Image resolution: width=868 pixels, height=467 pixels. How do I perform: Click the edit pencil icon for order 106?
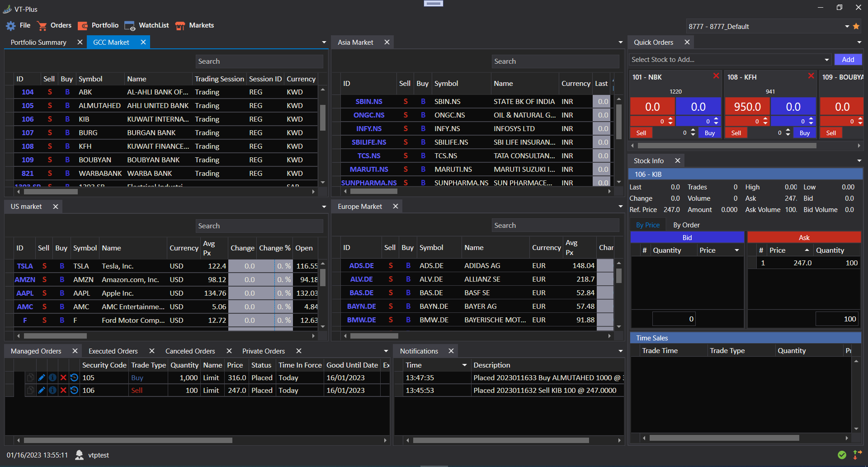pos(42,390)
